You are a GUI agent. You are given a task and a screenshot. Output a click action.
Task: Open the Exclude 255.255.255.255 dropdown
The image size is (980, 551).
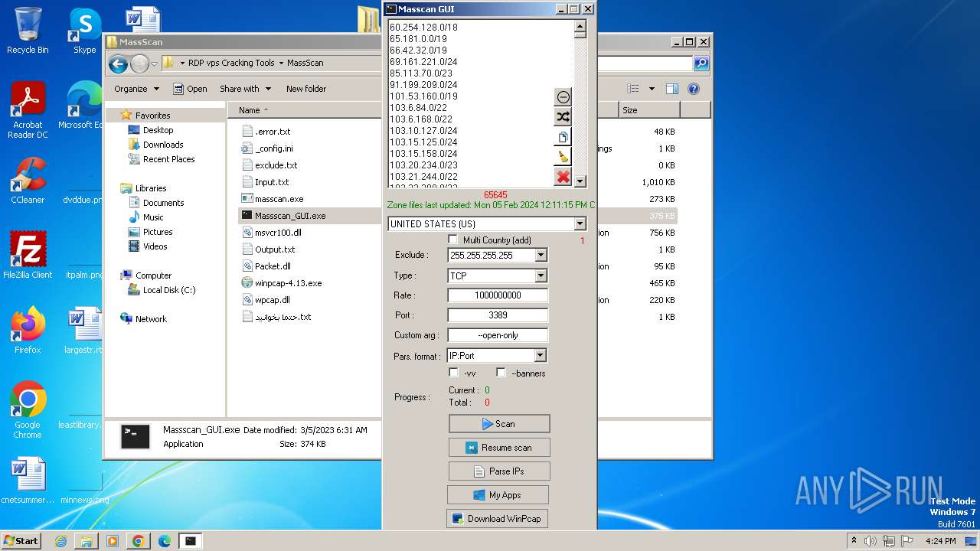coord(541,255)
